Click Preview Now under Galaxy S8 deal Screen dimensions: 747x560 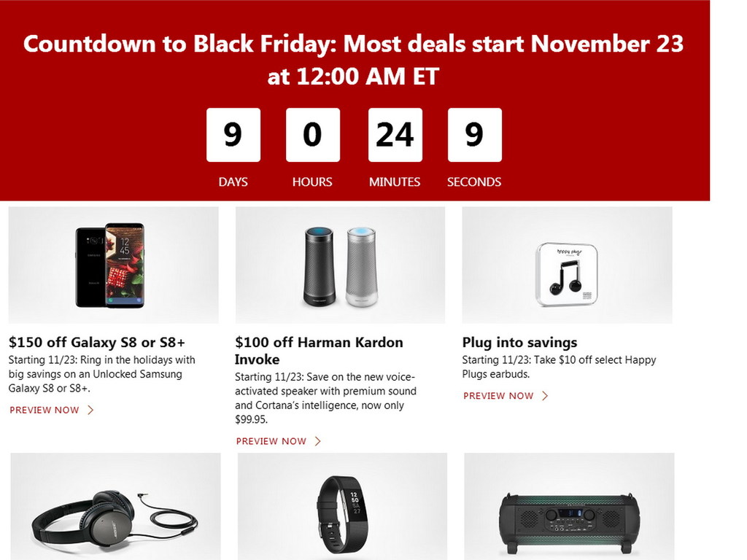coord(44,410)
